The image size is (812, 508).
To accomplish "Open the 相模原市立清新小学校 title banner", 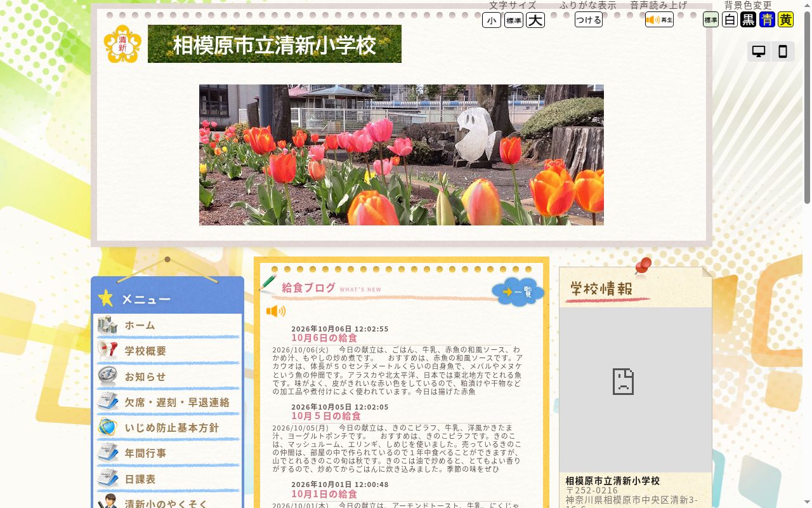I will coord(275,44).
